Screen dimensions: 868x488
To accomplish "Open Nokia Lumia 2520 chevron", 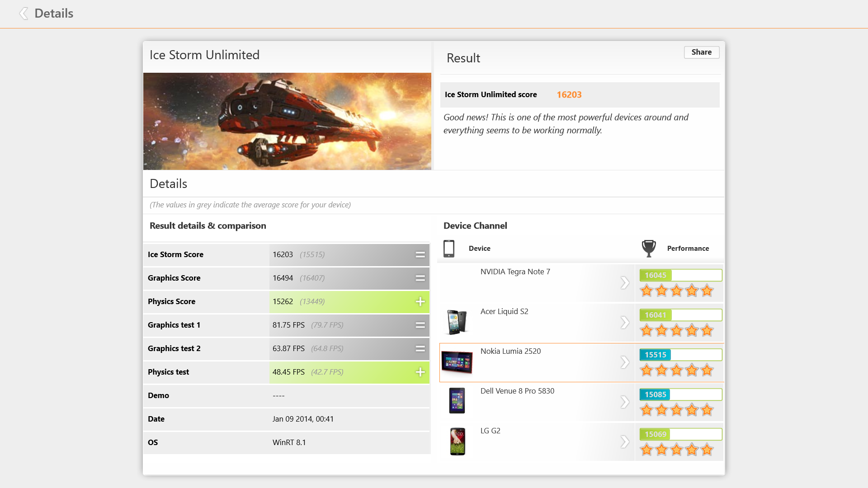I will point(625,362).
